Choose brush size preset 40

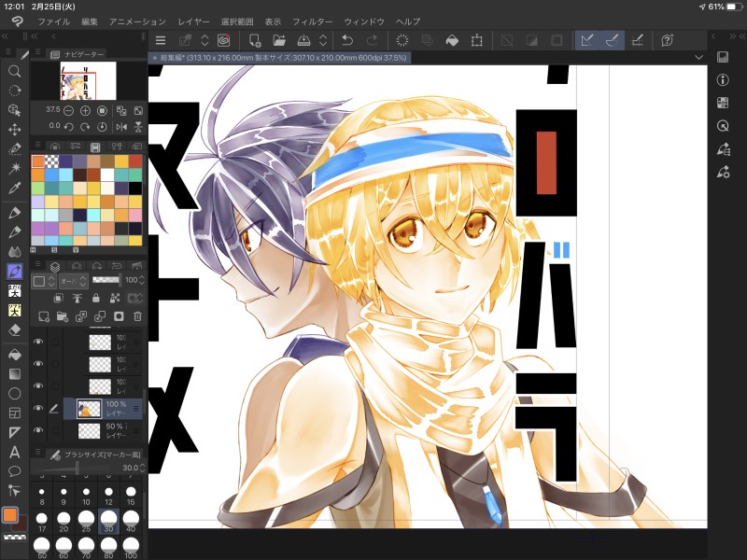click(x=131, y=521)
